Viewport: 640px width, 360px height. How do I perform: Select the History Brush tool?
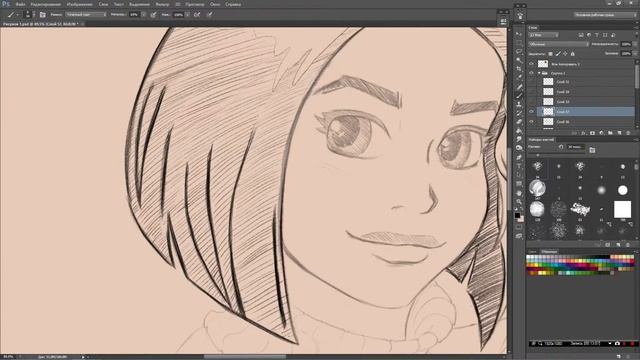[519, 113]
